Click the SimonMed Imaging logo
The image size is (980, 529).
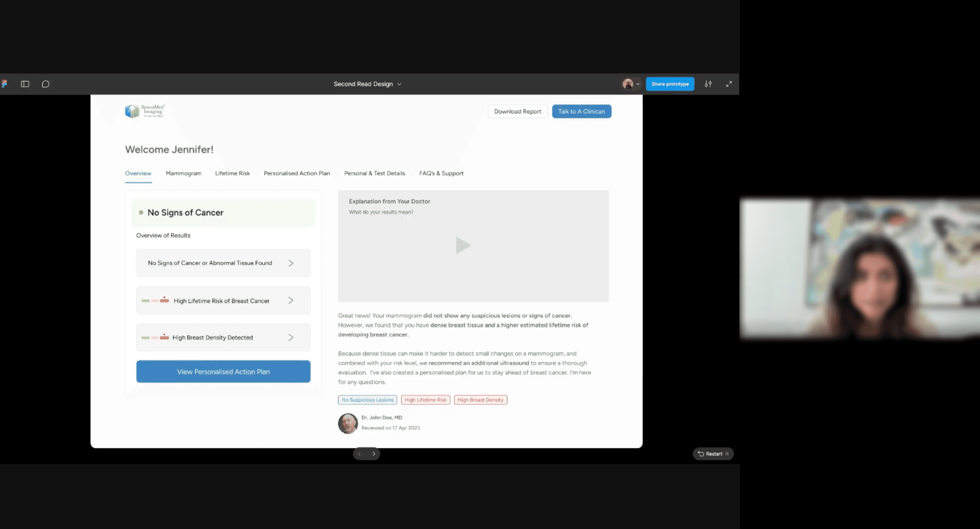point(145,111)
